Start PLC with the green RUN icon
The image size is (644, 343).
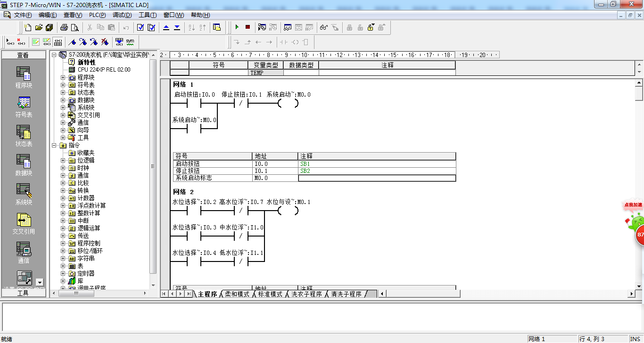(237, 27)
